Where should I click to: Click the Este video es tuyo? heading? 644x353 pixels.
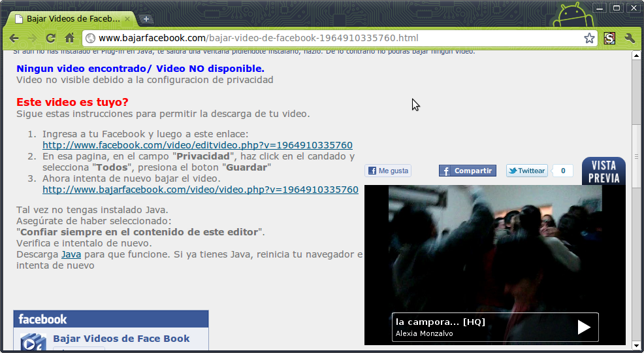72,102
